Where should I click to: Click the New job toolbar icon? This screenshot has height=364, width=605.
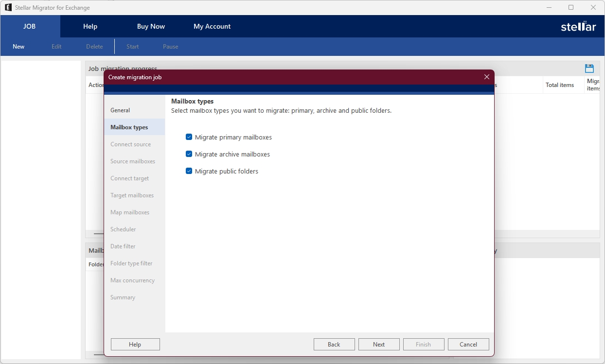click(x=18, y=47)
